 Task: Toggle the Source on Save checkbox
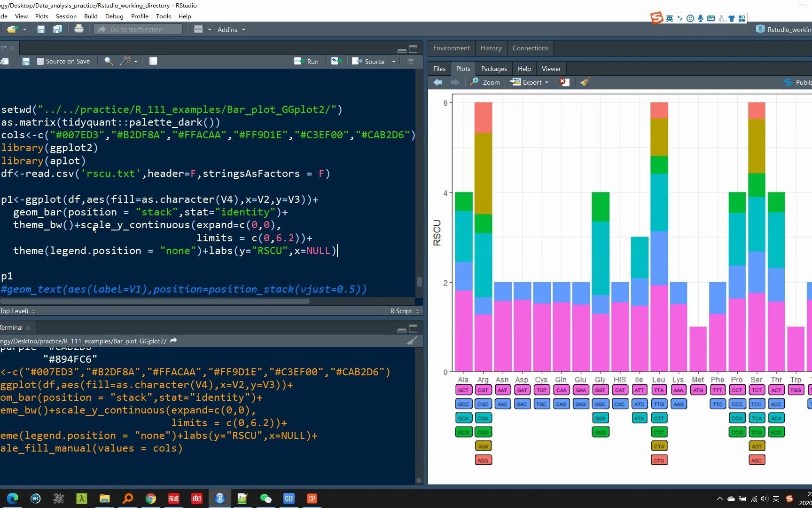pos(40,62)
